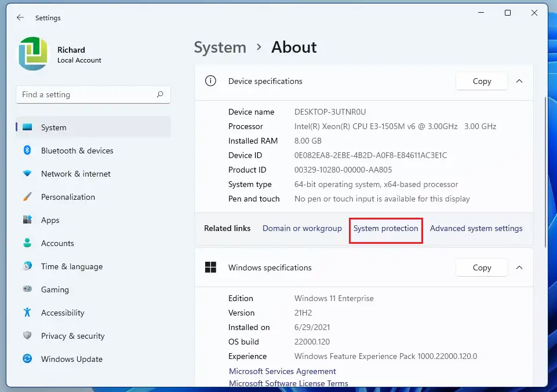
Task: Click the Accounts person icon
Action: click(27, 243)
